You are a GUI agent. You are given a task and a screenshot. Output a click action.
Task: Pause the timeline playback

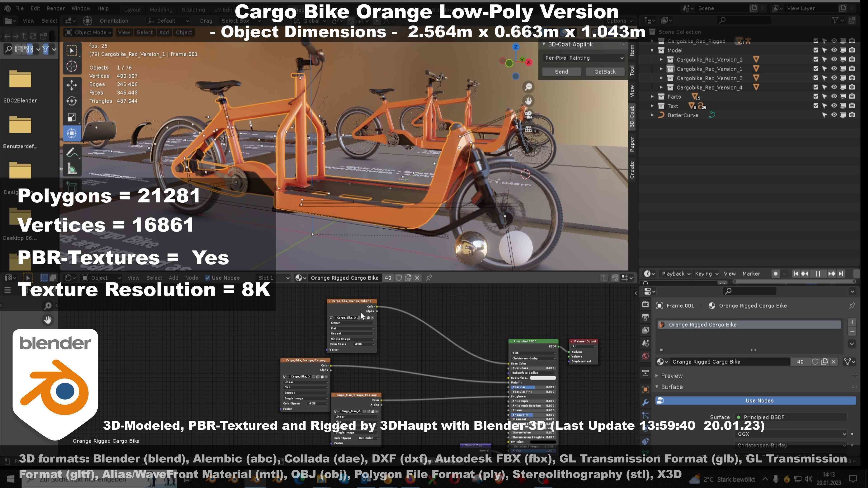818,274
